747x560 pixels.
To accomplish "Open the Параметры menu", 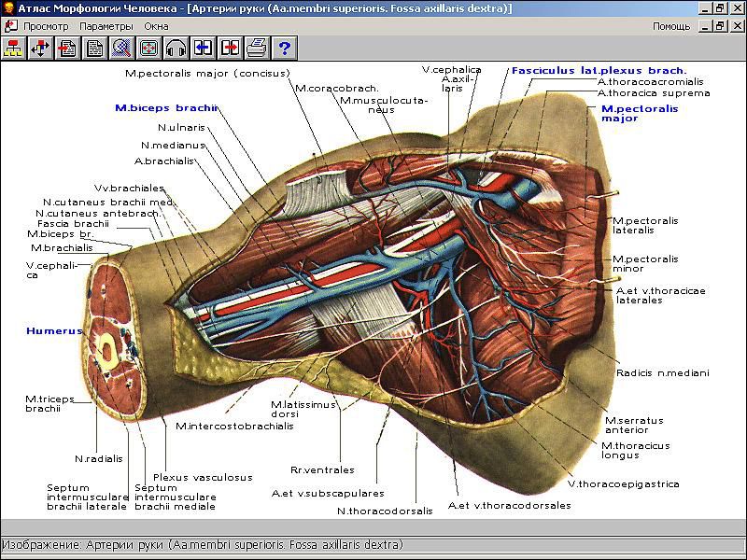I will [x=106, y=26].
